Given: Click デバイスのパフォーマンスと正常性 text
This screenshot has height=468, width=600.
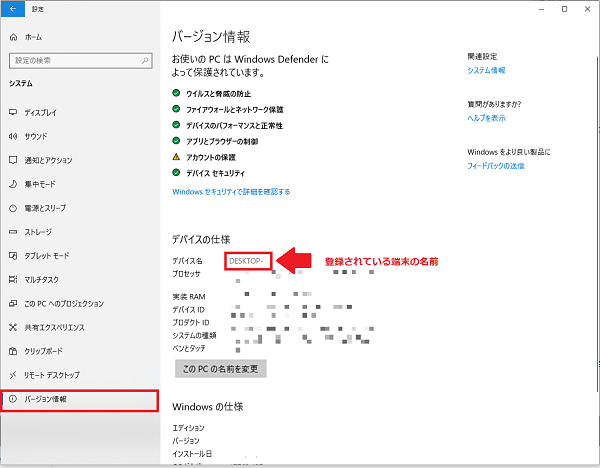Looking at the screenshot, I should click(x=234, y=126).
